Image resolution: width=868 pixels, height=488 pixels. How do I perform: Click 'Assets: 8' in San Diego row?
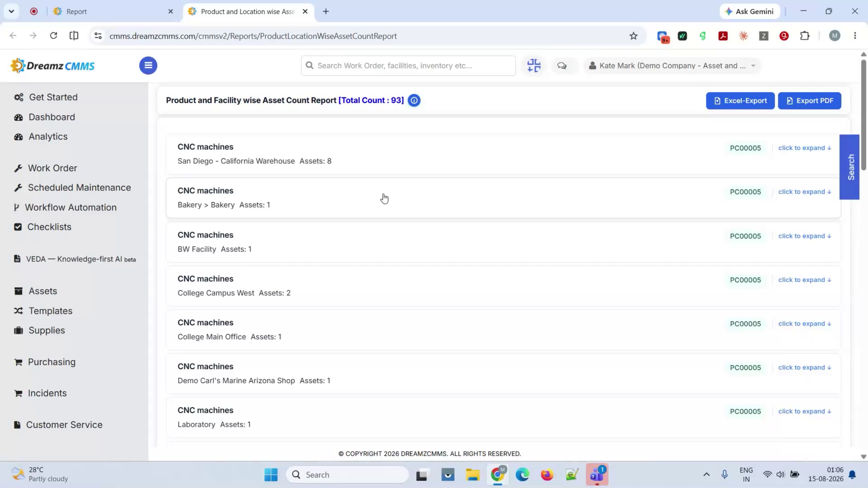tap(315, 161)
